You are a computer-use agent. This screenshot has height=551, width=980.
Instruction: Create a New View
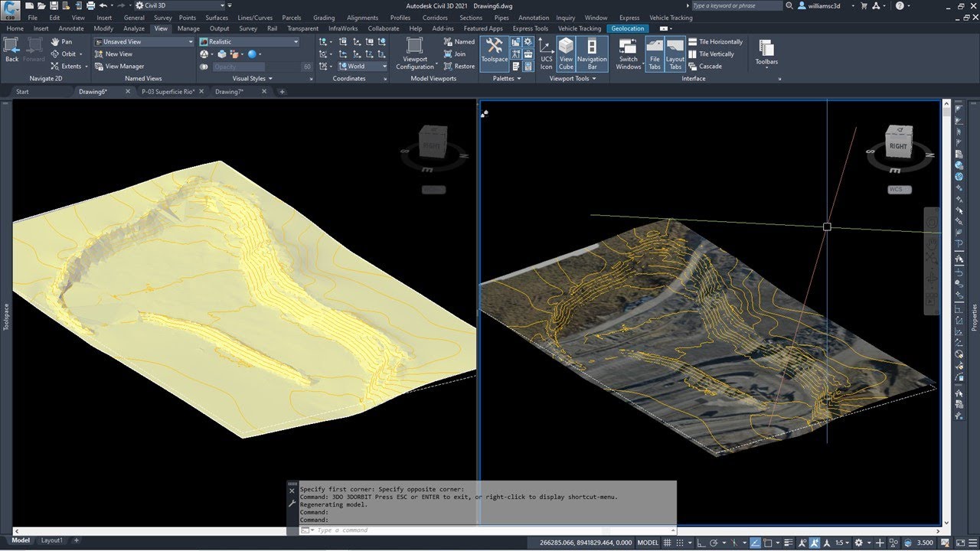pos(113,54)
